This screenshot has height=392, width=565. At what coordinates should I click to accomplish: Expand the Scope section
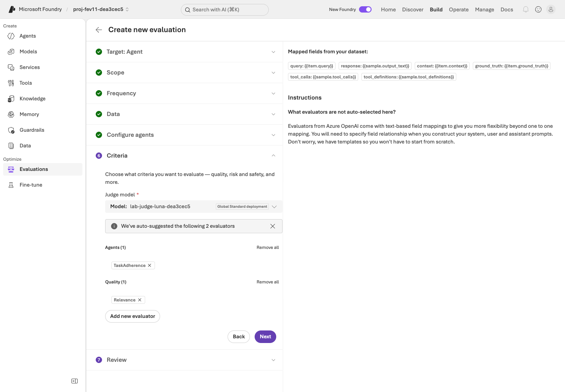pyautogui.click(x=184, y=73)
